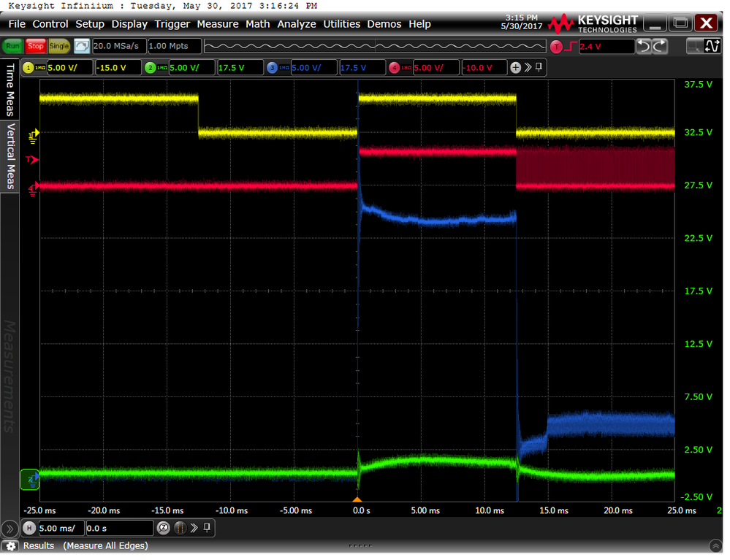
Task: Open the Trigger menu
Action: coord(172,24)
